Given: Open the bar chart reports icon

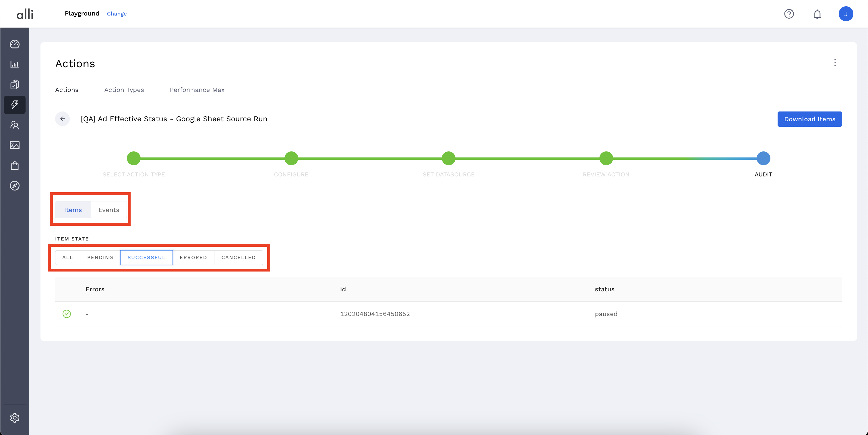Looking at the screenshot, I should tap(14, 64).
